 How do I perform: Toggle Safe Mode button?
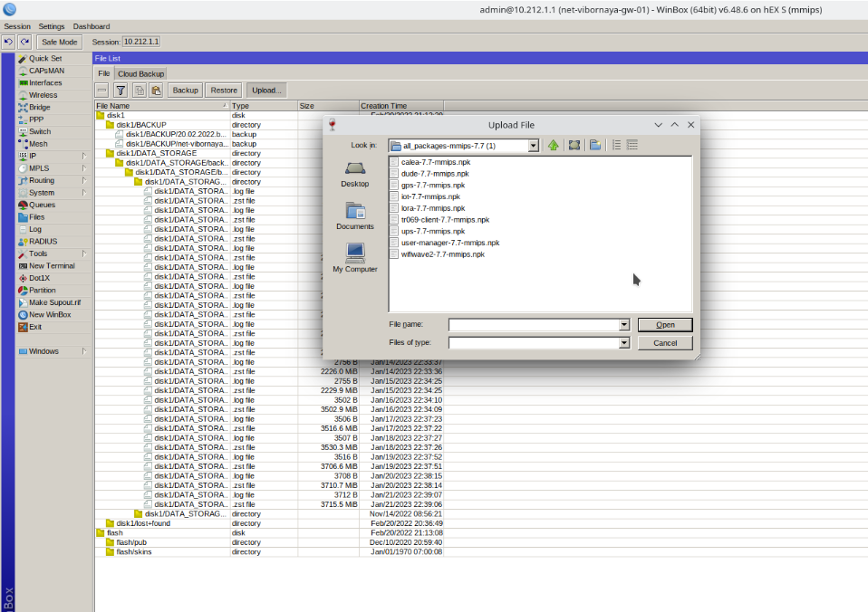61,42
